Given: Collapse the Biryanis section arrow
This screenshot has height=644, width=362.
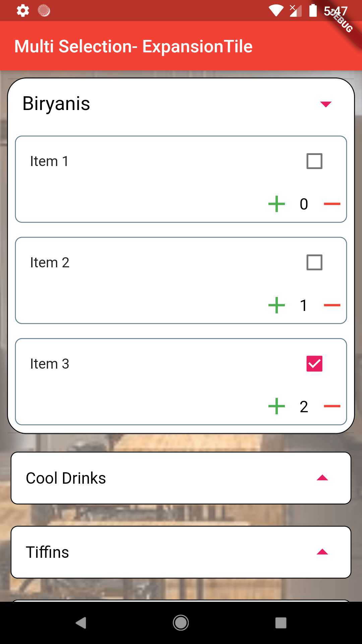Looking at the screenshot, I should [x=326, y=104].
